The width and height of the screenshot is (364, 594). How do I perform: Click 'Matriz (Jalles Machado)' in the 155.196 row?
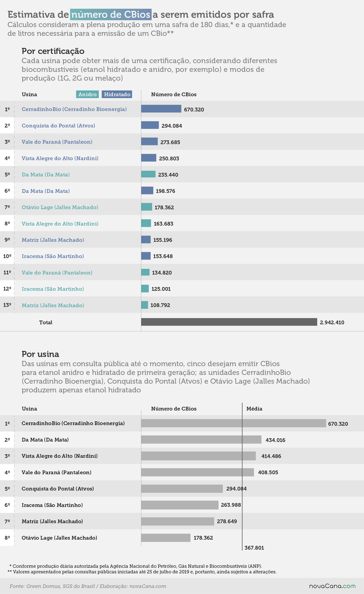(53, 240)
